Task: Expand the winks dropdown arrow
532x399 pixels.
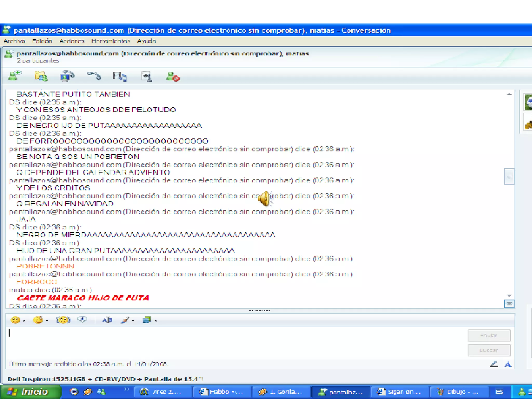Action: click(47, 321)
